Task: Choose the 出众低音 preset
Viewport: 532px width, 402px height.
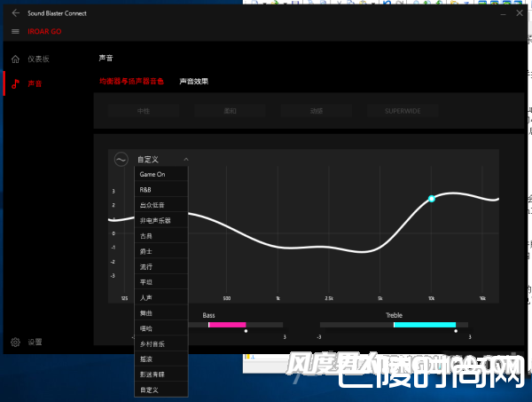Action: tap(161, 205)
